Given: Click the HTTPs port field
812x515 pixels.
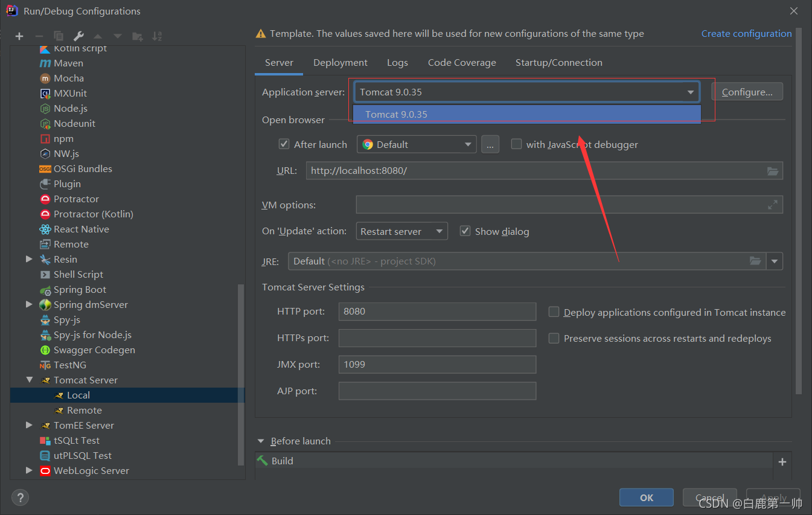Looking at the screenshot, I should [437, 338].
